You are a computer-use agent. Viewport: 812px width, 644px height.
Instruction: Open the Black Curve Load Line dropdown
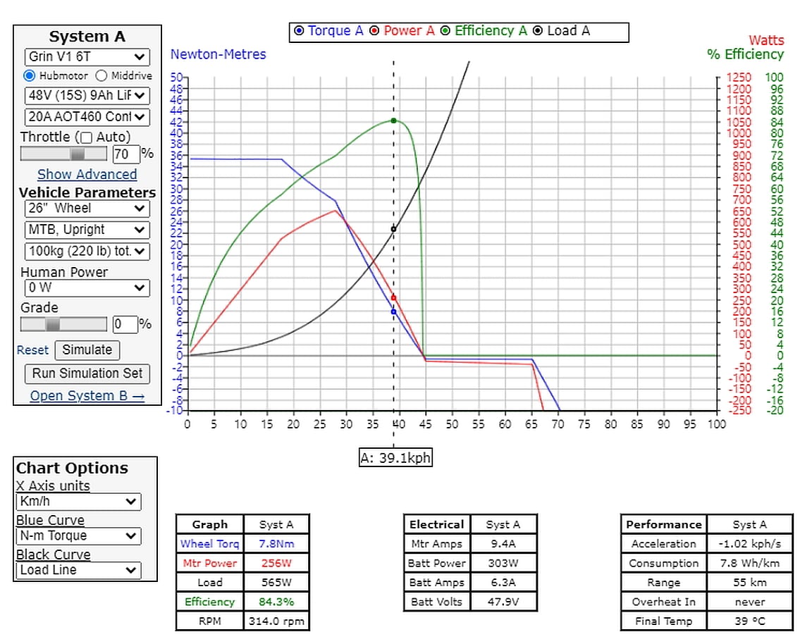coord(79,570)
